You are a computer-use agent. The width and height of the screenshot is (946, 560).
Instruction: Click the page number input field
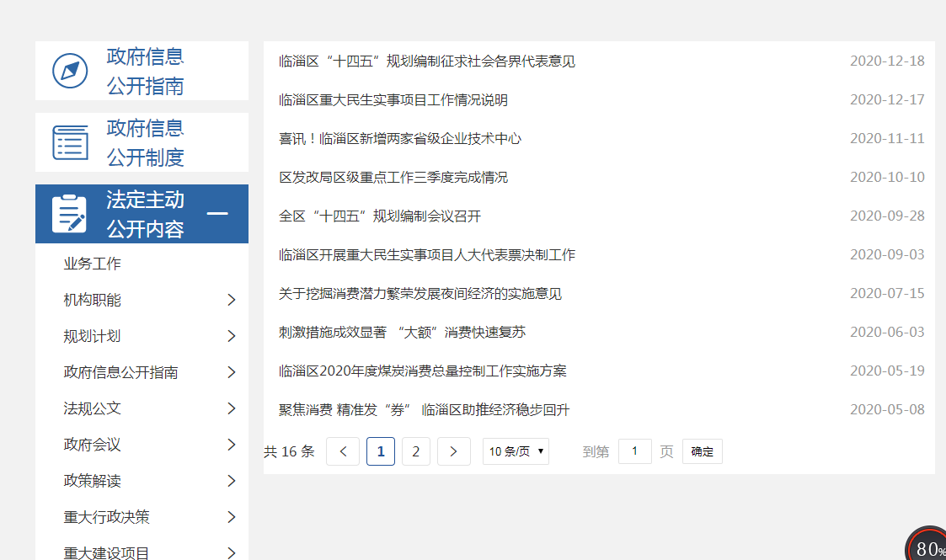click(x=634, y=451)
